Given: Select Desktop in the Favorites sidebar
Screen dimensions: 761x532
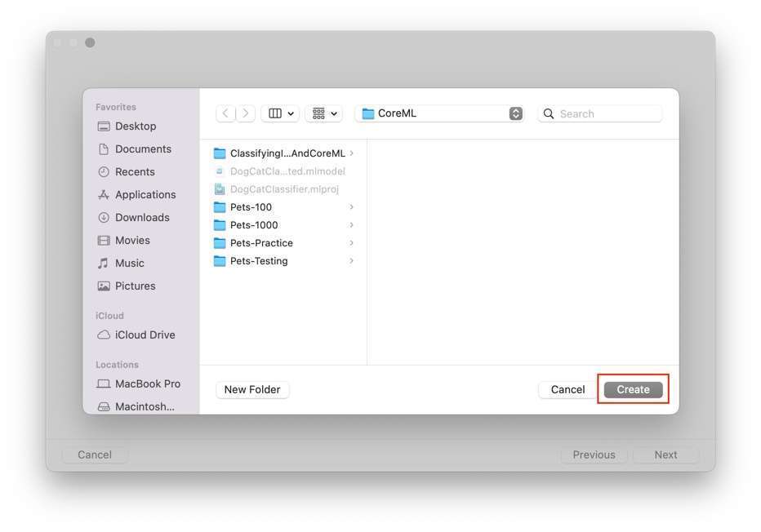Looking at the screenshot, I should pyautogui.click(x=135, y=126).
